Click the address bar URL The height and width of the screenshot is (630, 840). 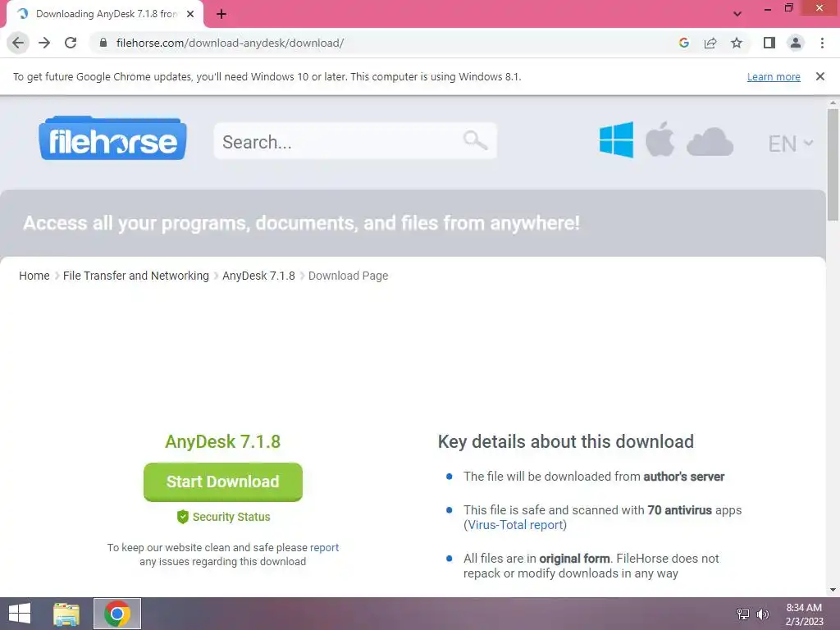(x=230, y=43)
